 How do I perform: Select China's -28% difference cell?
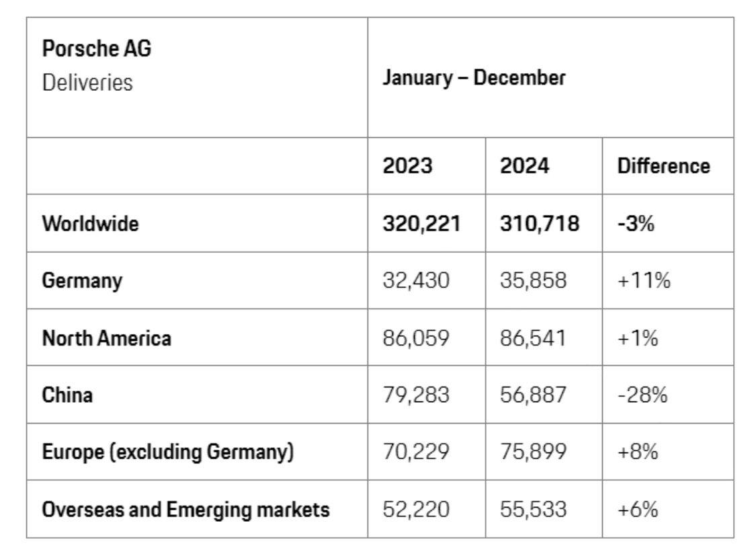click(642, 395)
